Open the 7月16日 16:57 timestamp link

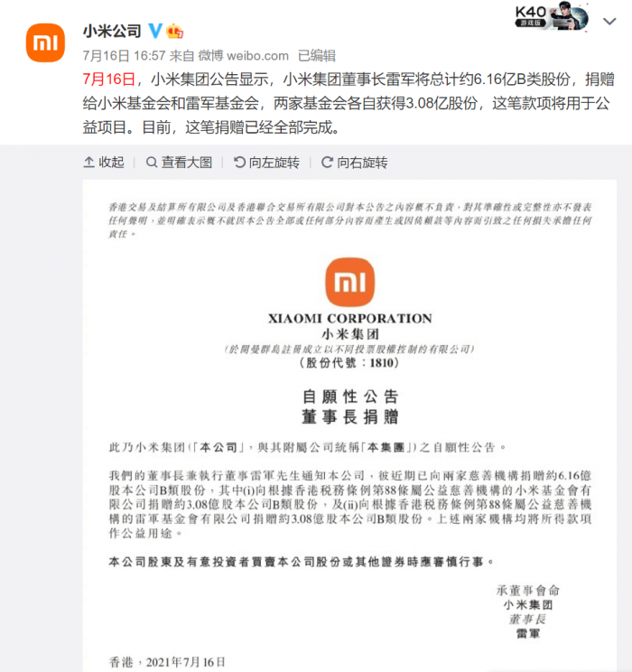pos(125,56)
